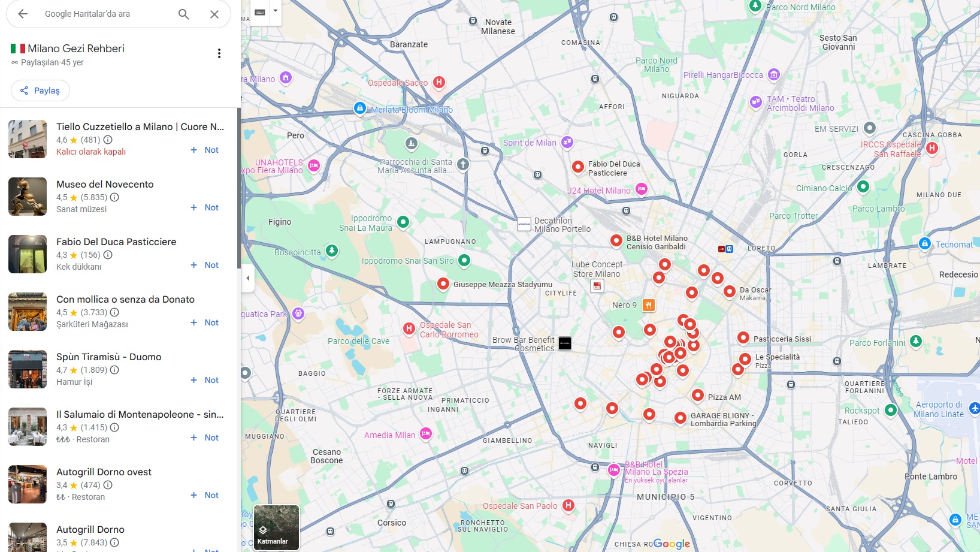
Task: Add a Not to the Spùn Tiramisù entry
Action: click(x=204, y=379)
